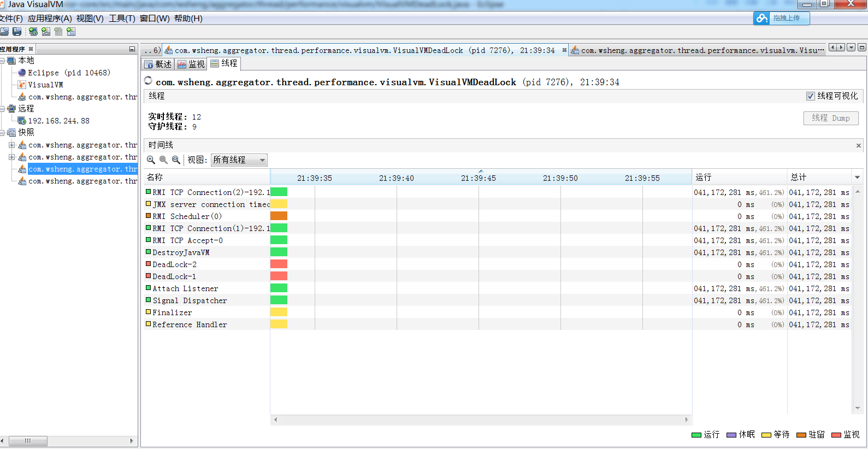The width and height of the screenshot is (868, 449).
Task: Toggle the 线程可视化 checkbox
Action: coord(811,96)
